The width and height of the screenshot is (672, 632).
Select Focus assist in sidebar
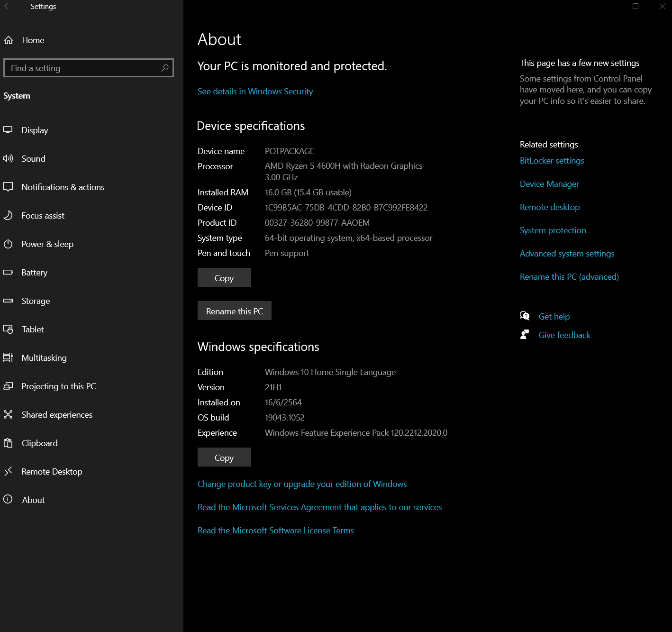click(x=91, y=215)
